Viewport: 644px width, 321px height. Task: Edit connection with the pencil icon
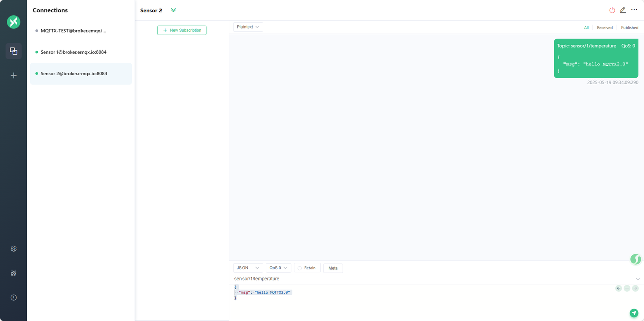[x=623, y=10]
